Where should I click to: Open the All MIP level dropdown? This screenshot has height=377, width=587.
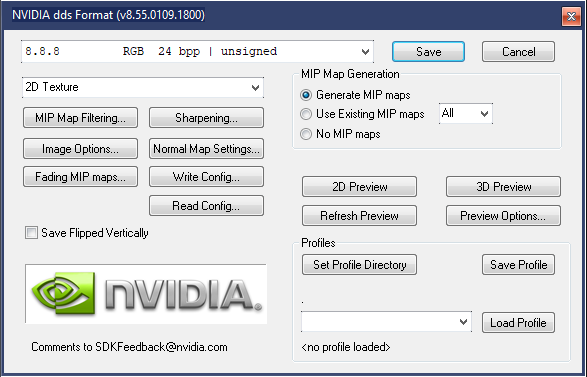(466, 113)
